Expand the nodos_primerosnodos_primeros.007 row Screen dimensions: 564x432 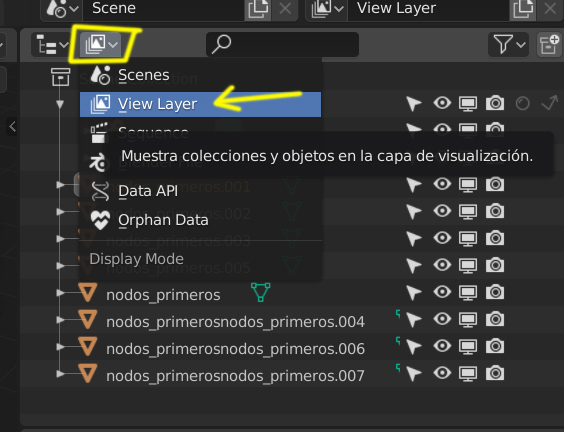(x=60, y=374)
